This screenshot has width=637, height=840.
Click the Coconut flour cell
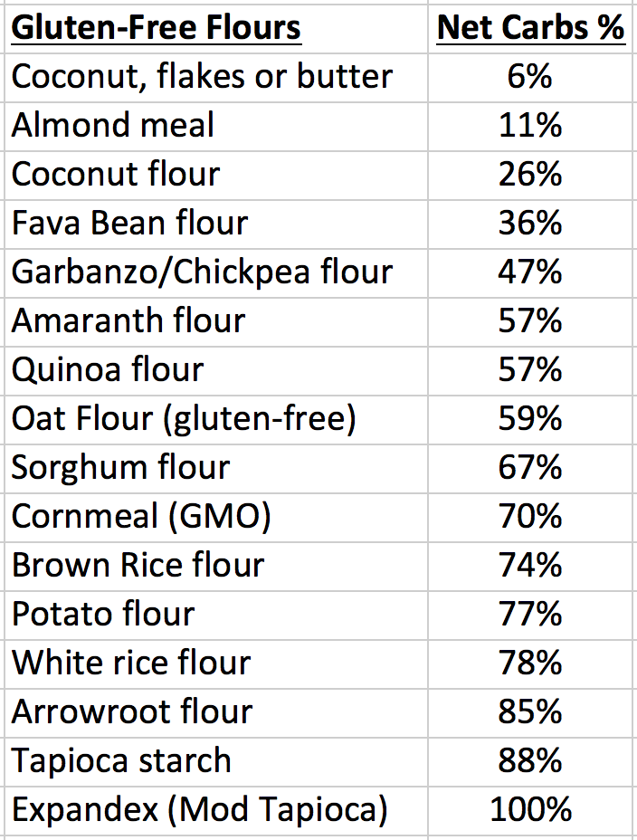[216, 176]
